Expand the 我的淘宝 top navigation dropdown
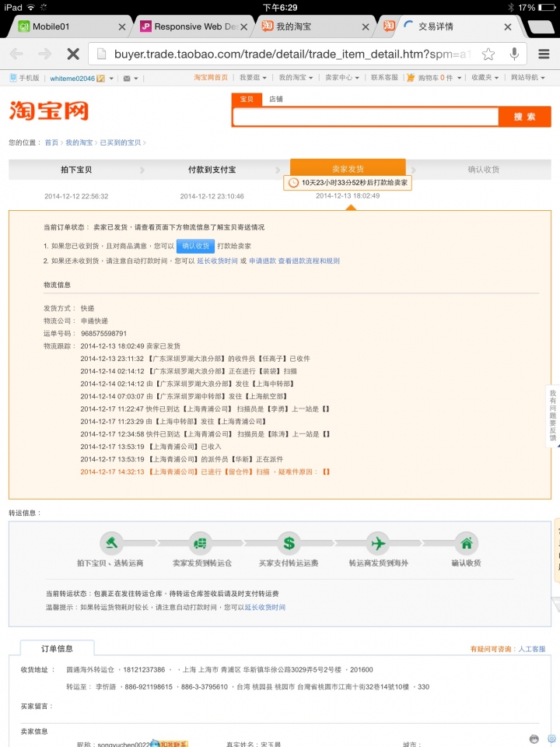The image size is (560, 747). (x=296, y=77)
